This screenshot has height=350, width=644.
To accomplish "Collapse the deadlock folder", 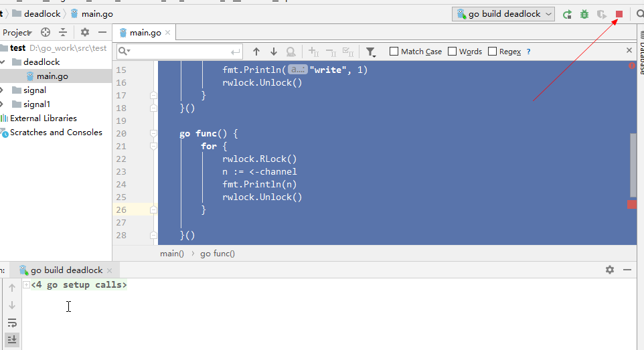I will click(3, 62).
